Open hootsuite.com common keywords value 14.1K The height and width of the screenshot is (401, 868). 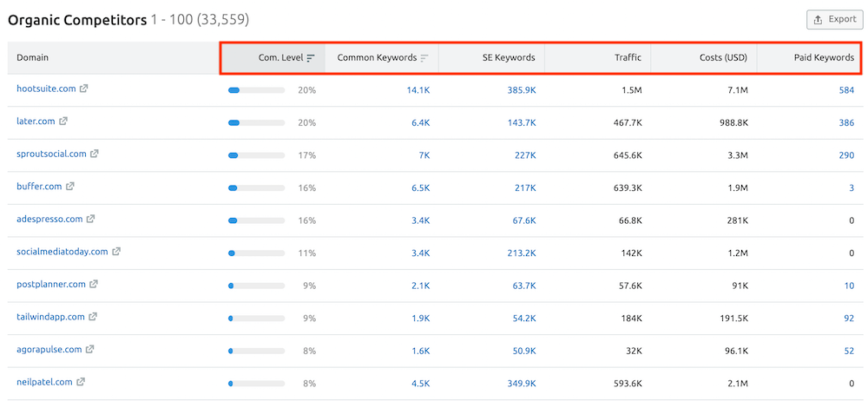[418, 89]
